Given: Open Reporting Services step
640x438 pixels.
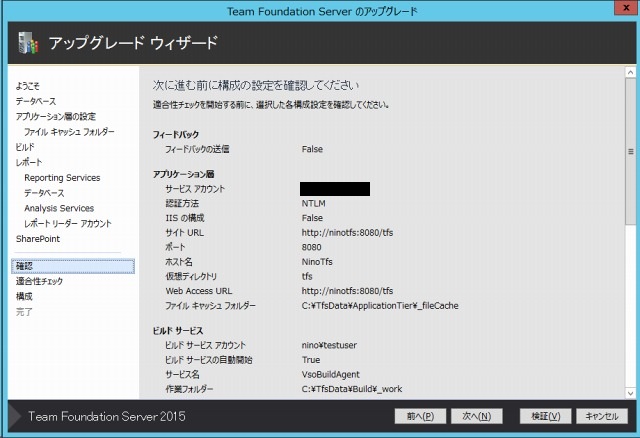Looking at the screenshot, I should coord(62,178).
